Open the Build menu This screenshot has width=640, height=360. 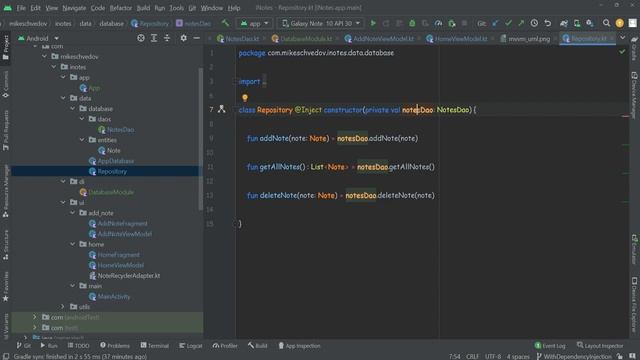(143, 8)
